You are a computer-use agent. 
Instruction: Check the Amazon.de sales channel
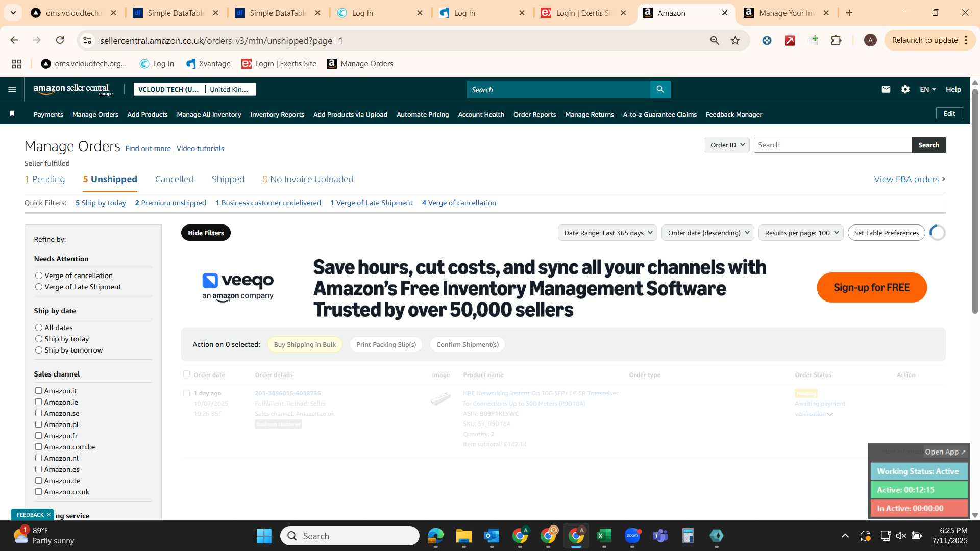[38, 480]
